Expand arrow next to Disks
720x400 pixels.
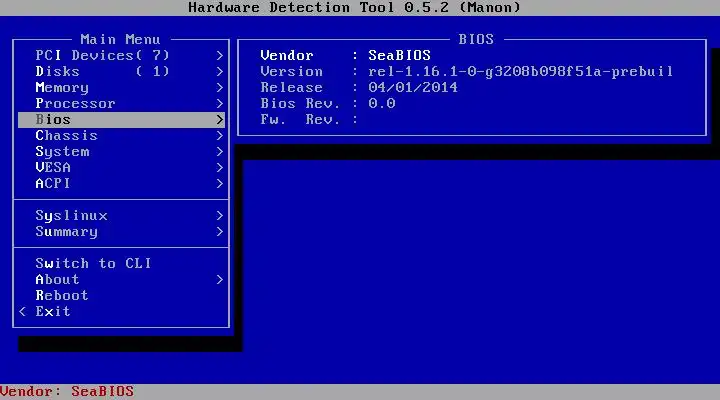[219, 72]
